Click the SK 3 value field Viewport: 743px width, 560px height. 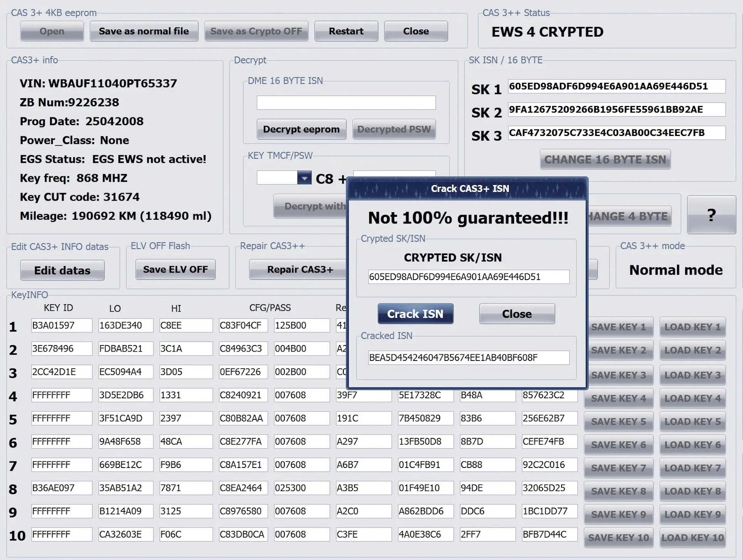pos(617,132)
